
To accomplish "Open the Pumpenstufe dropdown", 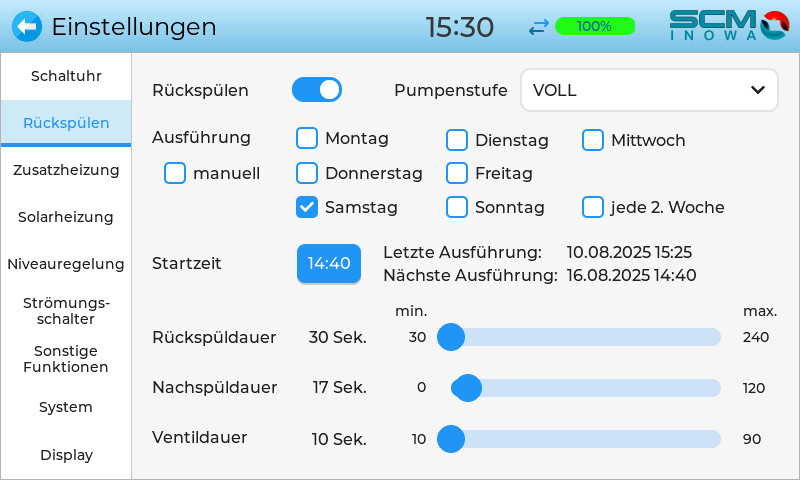I will (648, 90).
